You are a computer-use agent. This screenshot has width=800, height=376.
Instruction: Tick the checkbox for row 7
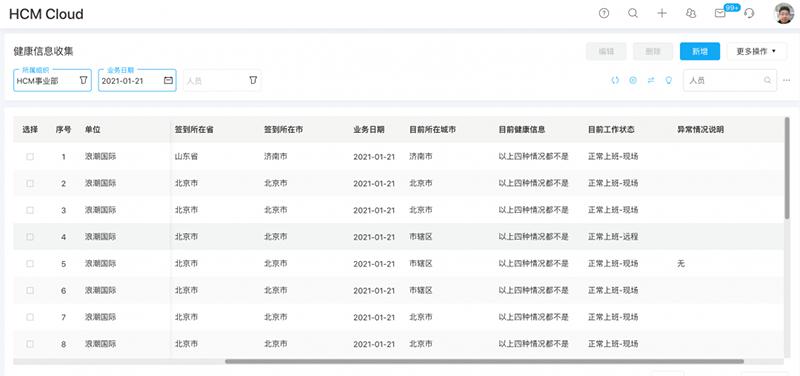pos(30,317)
